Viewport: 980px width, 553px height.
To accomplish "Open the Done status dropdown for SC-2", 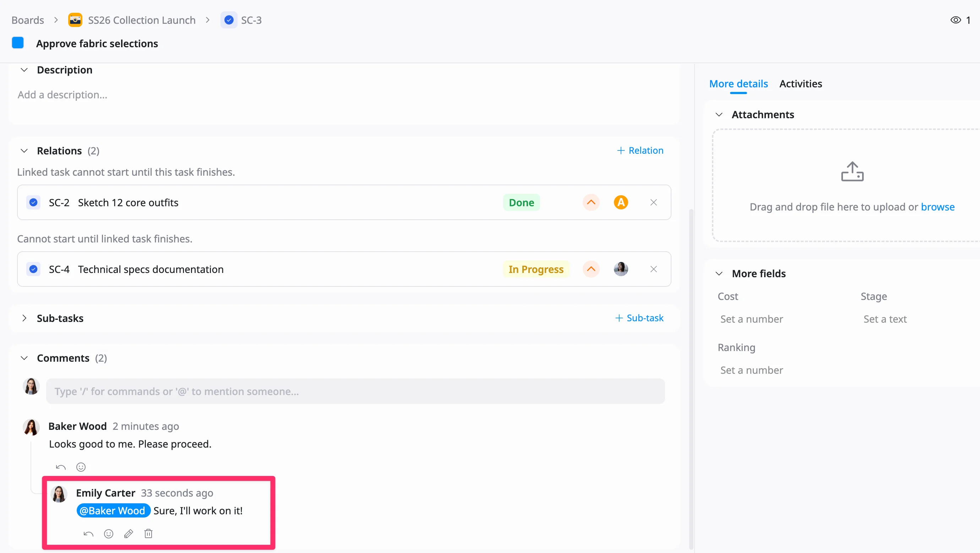I will click(521, 203).
